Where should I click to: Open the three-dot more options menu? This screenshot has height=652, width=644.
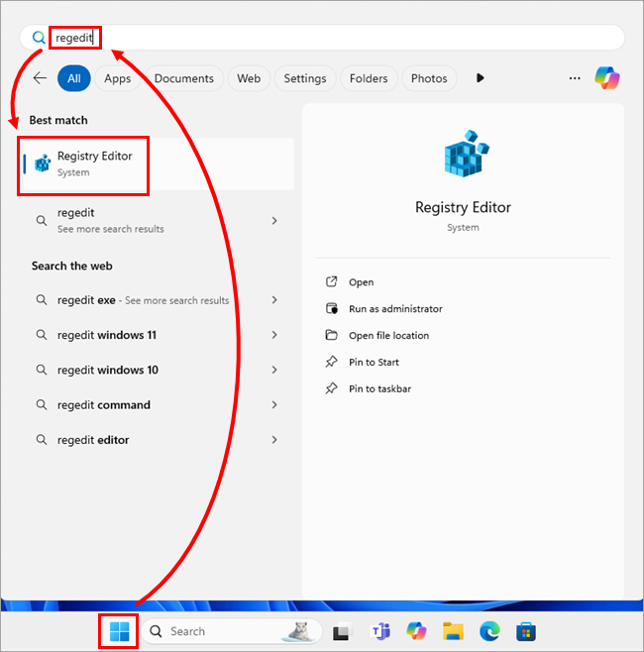pyautogui.click(x=575, y=78)
